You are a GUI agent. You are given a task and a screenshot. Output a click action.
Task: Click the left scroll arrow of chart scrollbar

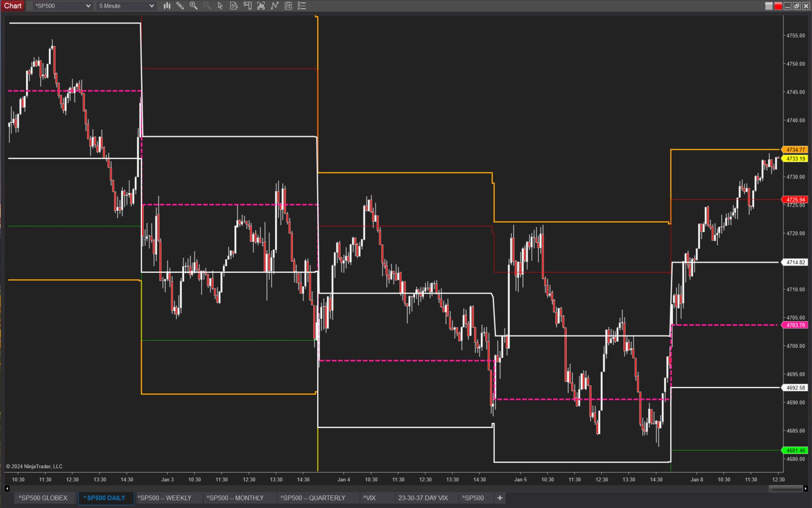point(7,489)
